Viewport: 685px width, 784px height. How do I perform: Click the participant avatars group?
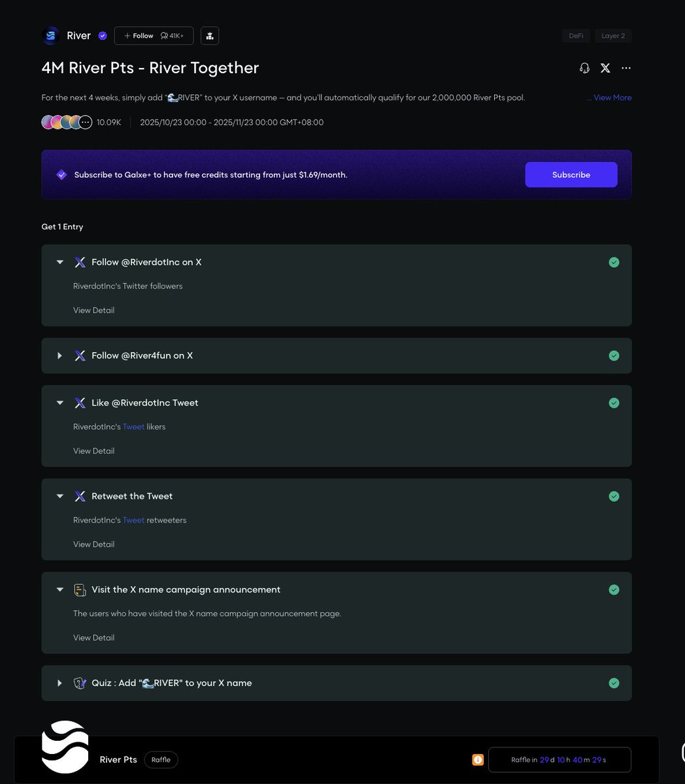[66, 122]
